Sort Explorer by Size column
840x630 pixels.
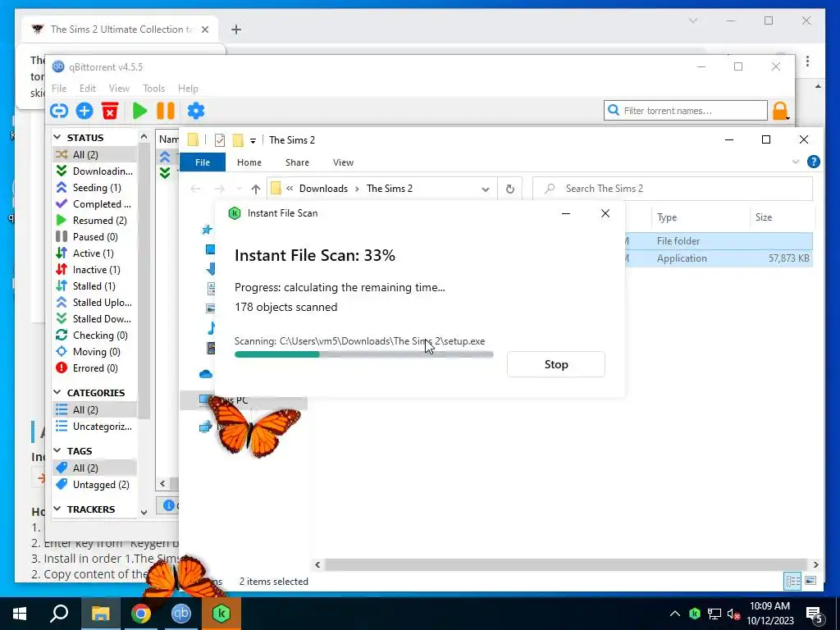781,217
